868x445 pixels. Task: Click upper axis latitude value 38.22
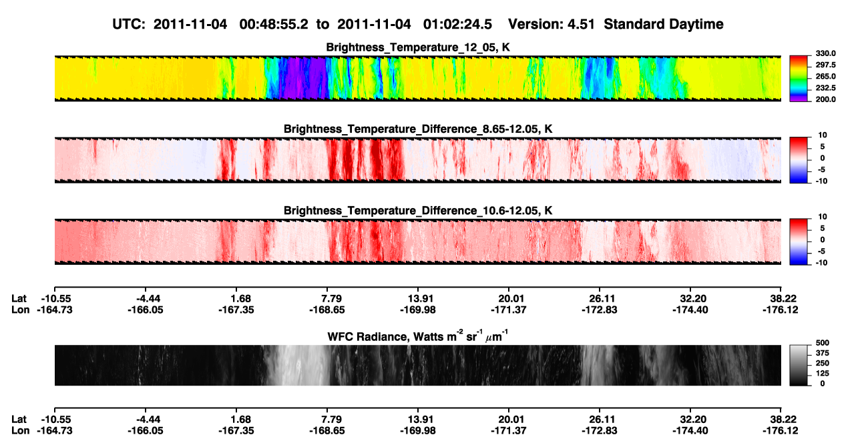(x=783, y=298)
